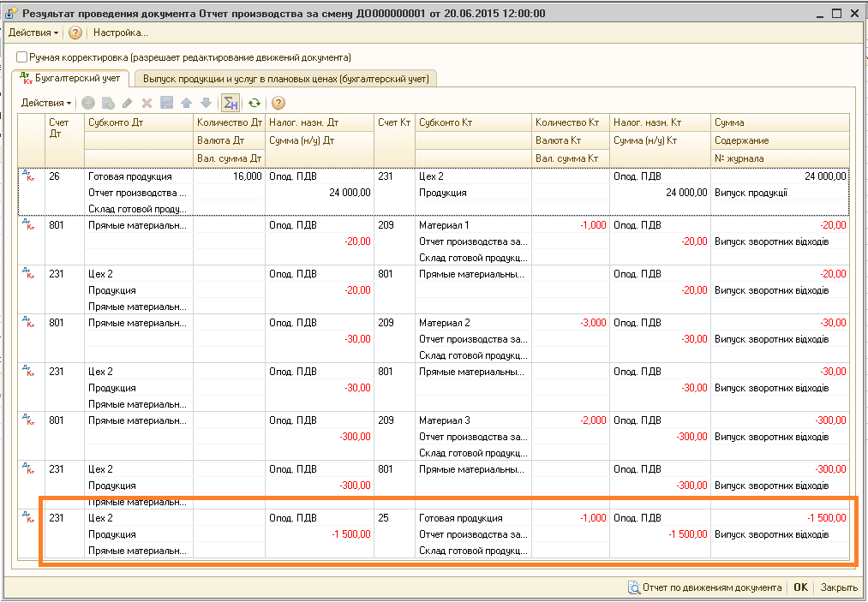
Task: Click the Дт/Кт icon of the Материал 1 row
Action: (x=27, y=224)
